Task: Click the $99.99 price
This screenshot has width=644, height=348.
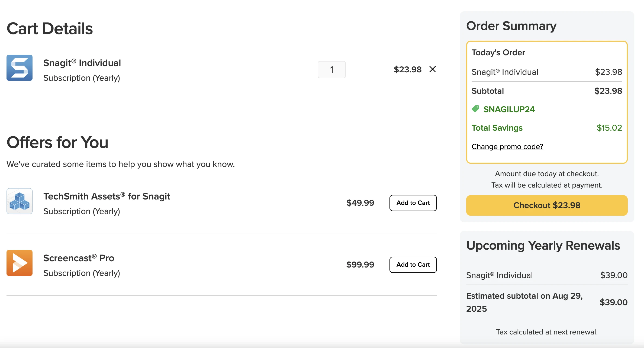Action: point(360,265)
